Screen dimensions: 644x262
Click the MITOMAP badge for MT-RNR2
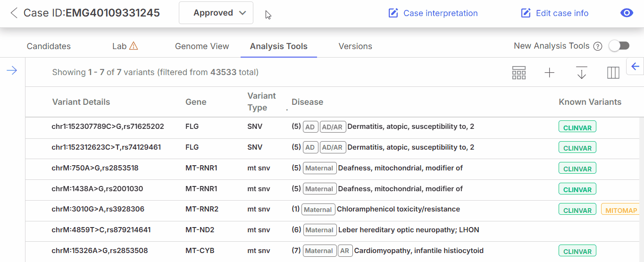pos(621,210)
